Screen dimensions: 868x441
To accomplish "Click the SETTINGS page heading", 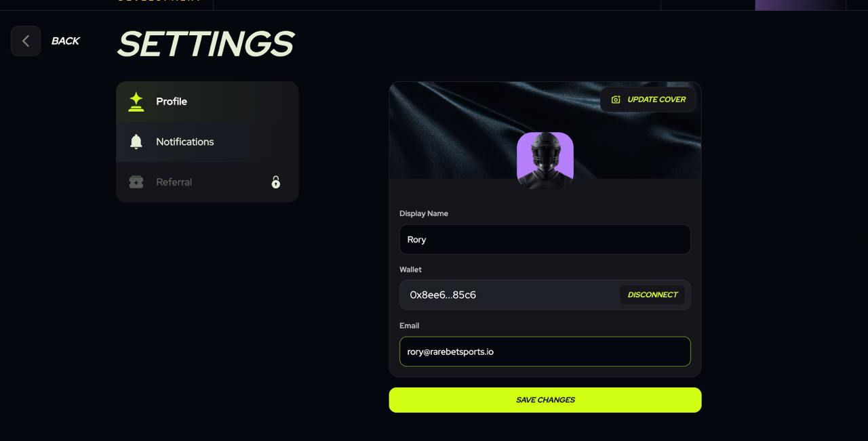I will tap(205, 44).
